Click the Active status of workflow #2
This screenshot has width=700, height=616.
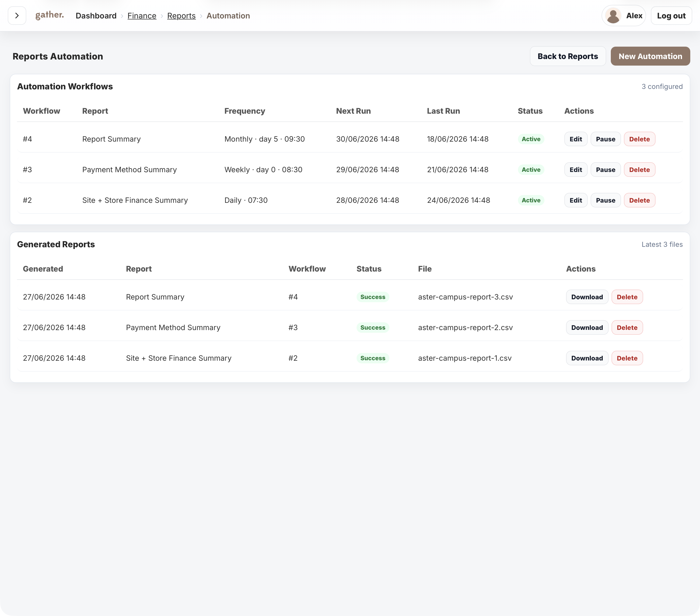(531, 200)
